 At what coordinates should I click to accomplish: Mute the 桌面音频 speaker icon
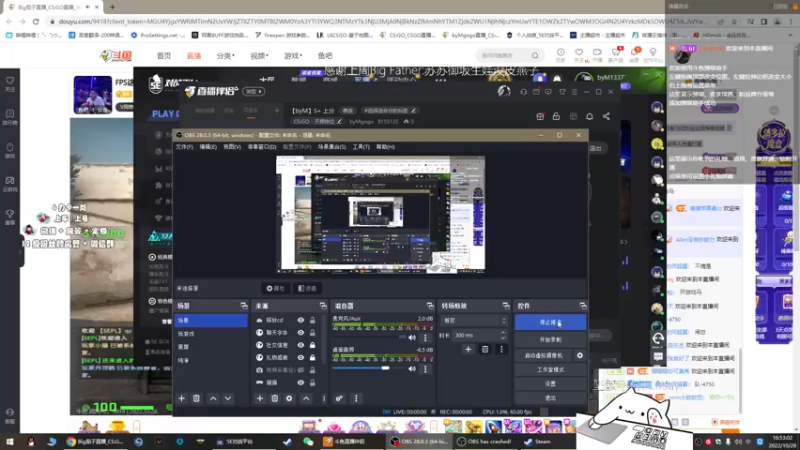tap(412, 368)
